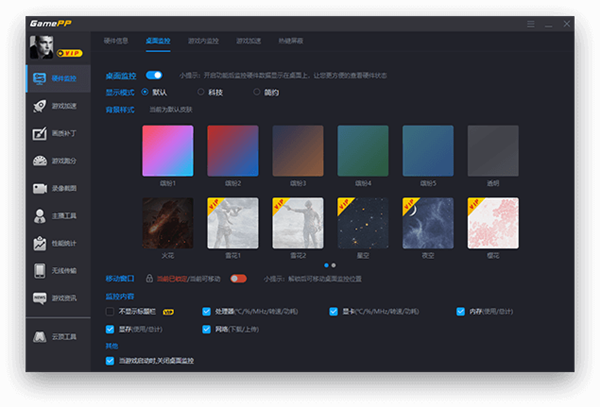Switch to the first hardware info tab
The width and height of the screenshot is (600, 407).
point(116,41)
